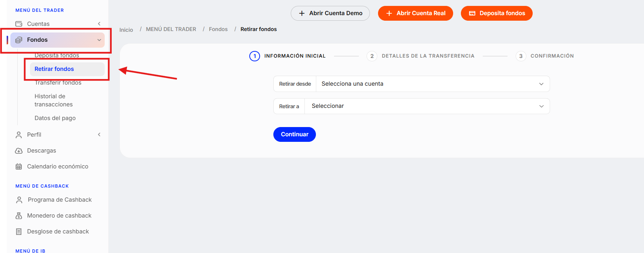Click the Calendario económico calendar icon

[19, 167]
